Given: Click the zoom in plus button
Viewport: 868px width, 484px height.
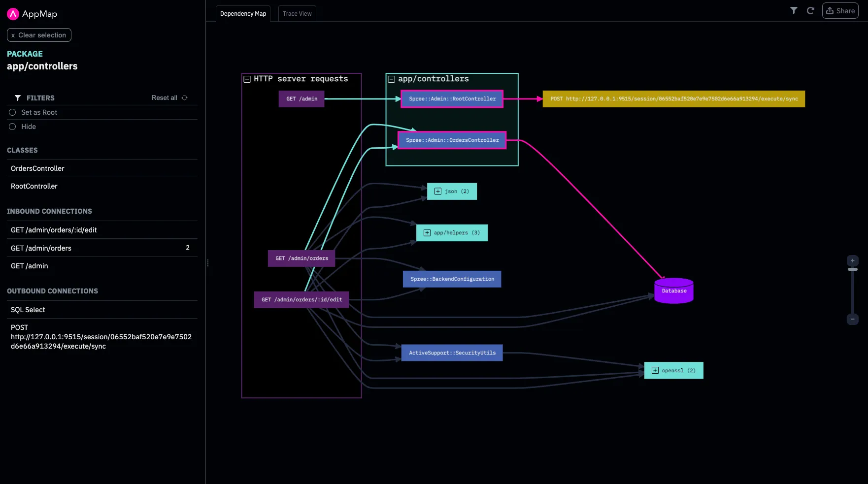Looking at the screenshot, I should point(852,260).
